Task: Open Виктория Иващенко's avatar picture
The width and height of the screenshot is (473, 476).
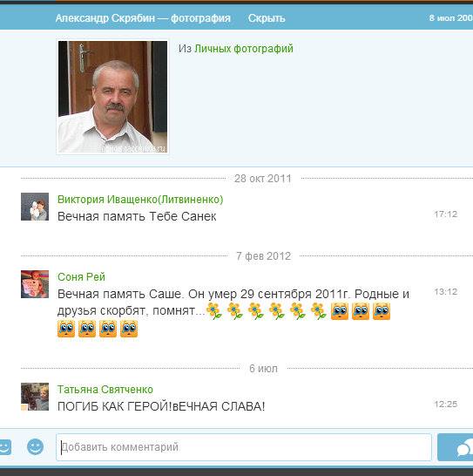Action: click(35, 207)
